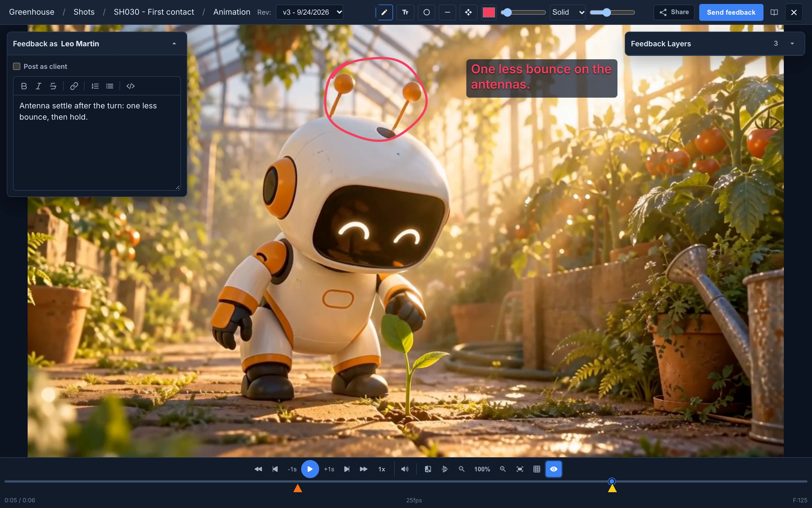Mute the audio volume

pos(405,469)
